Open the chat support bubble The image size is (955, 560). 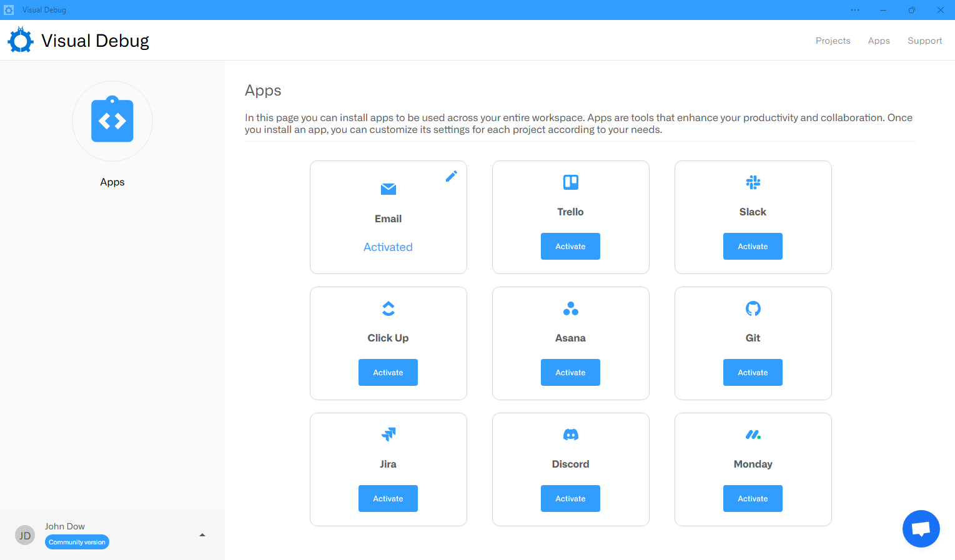[x=921, y=529]
